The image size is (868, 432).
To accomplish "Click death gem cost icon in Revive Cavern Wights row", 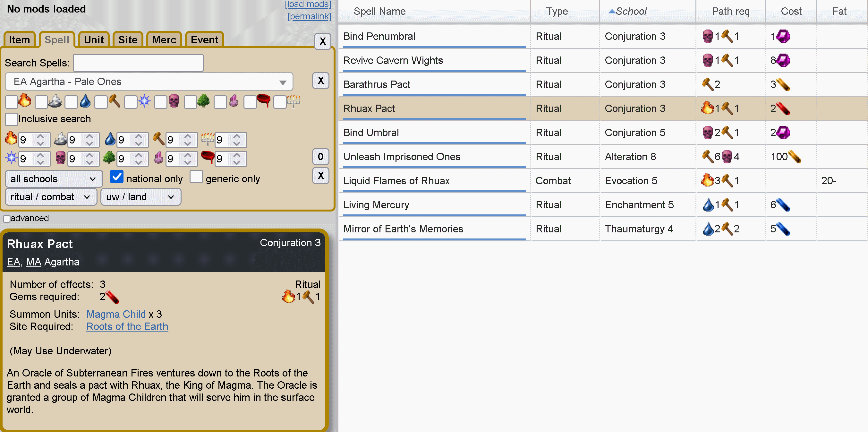I will (x=783, y=60).
